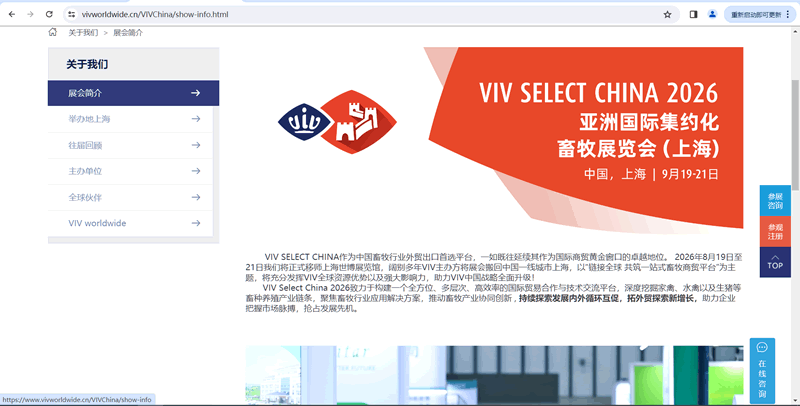Click the 参观注册 orange side button

tap(775, 232)
